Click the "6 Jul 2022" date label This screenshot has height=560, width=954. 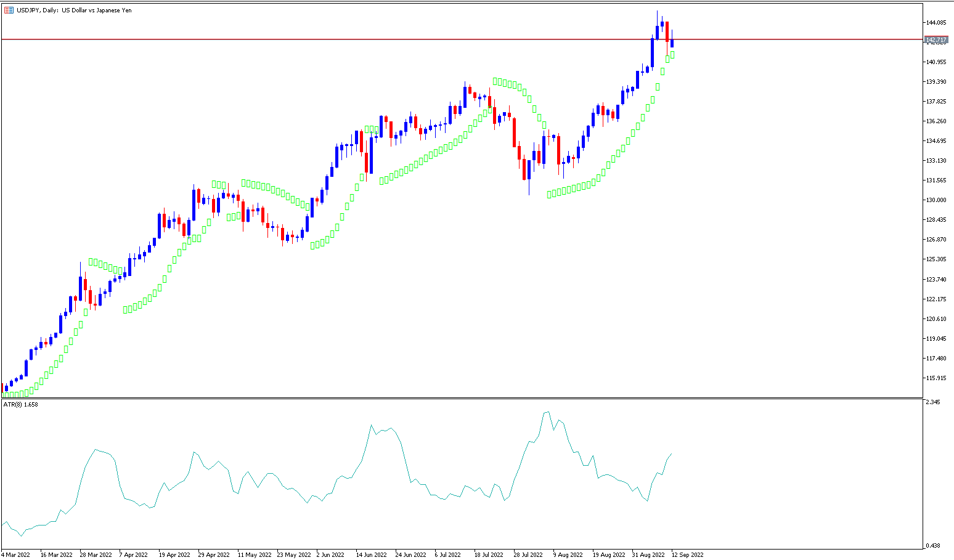coord(447,555)
